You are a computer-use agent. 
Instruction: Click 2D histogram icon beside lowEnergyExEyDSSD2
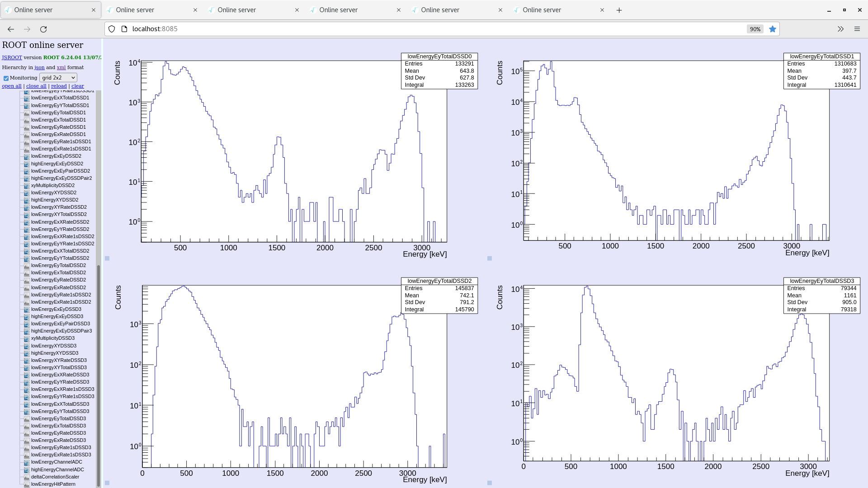27,156
